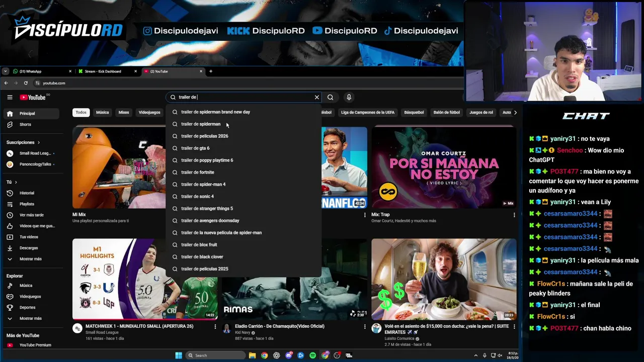644x362 pixels.
Task: Open Tus videos in sidebar
Action: (x=32, y=237)
